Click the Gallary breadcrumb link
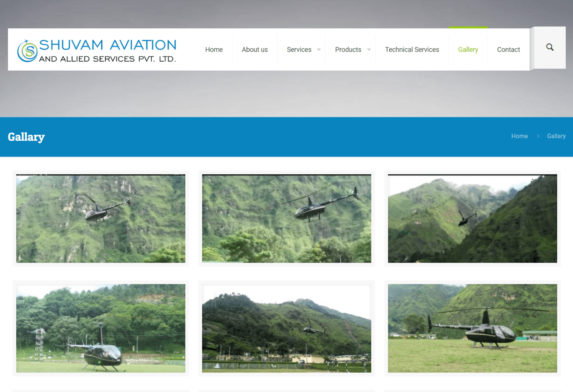573x392 pixels. click(556, 136)
